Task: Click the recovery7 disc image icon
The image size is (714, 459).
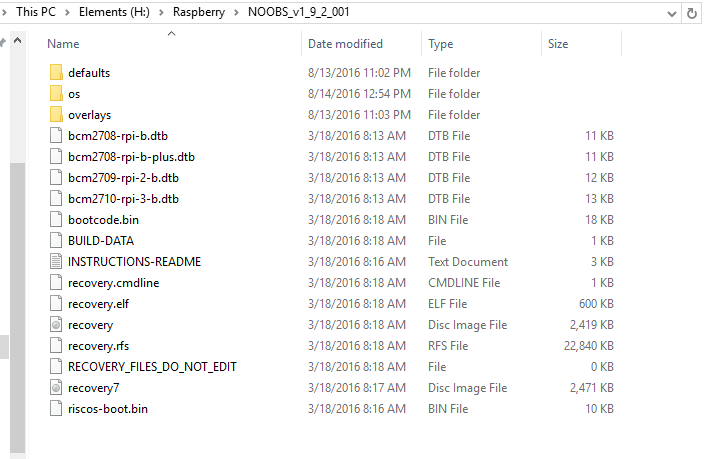Action: click(x=56, y=388)
